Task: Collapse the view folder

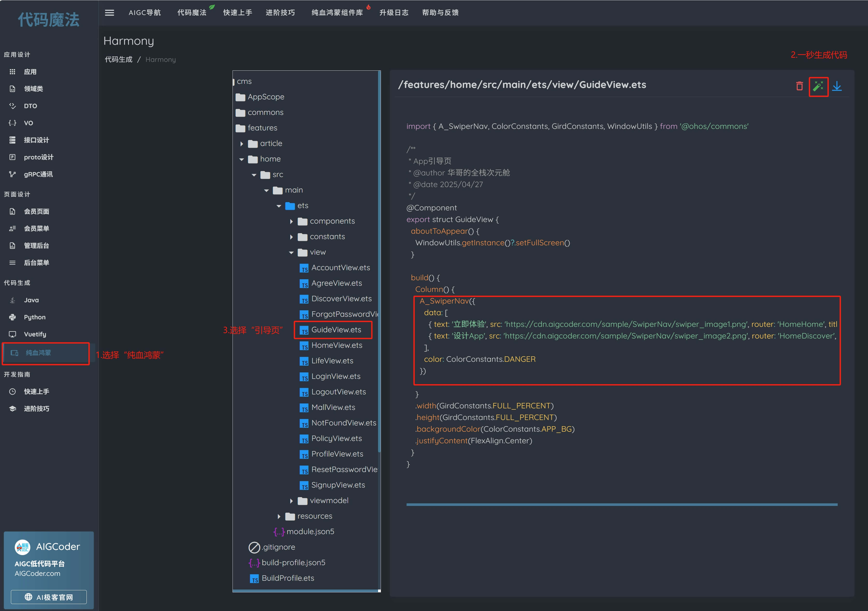Action: [x=291, y=252]
